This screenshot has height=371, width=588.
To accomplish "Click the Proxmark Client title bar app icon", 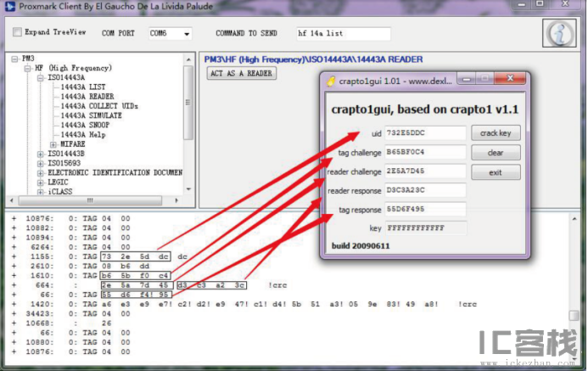I will coord(10,7).
